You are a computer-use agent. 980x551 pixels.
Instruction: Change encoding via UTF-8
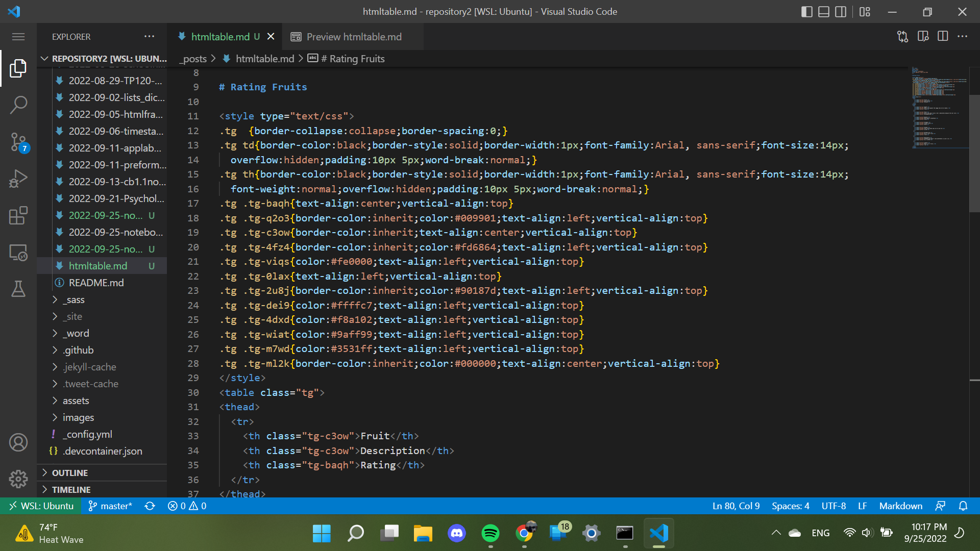(834, 506)
